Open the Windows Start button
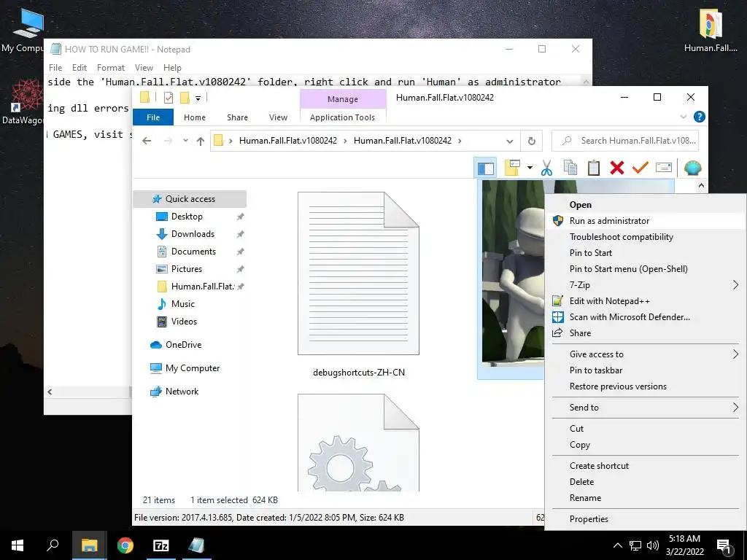747x560 pixels. (18, 545)
